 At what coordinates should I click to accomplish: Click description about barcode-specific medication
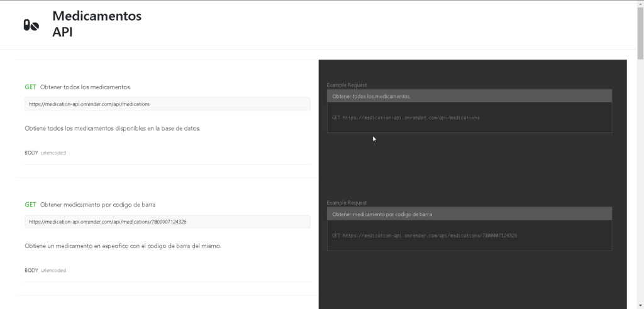click(123, 246)
